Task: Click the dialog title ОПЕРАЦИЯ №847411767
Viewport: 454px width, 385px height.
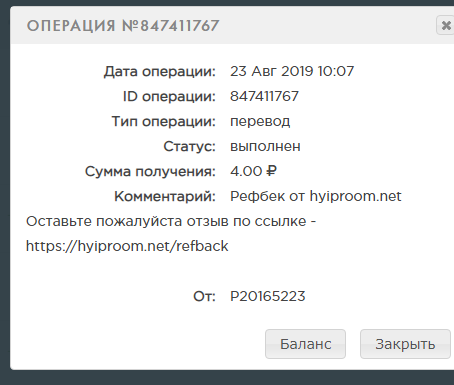Action: 123,26
